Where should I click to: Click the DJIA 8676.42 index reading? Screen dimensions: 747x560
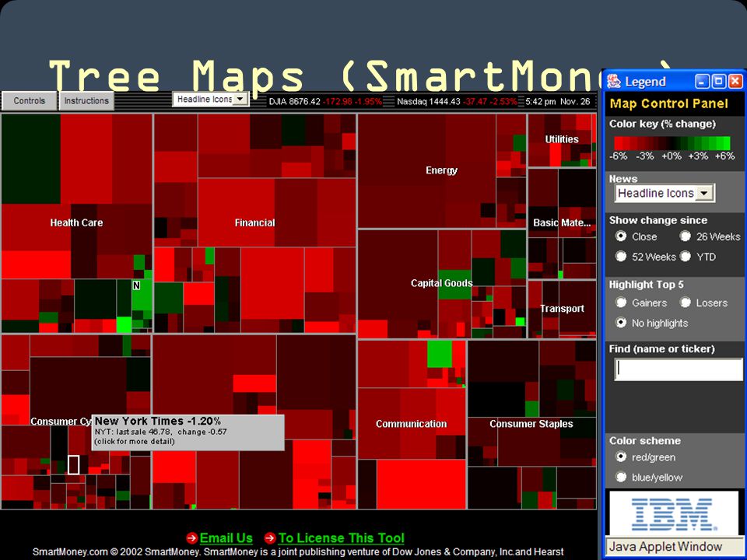[x=325, y=101]
